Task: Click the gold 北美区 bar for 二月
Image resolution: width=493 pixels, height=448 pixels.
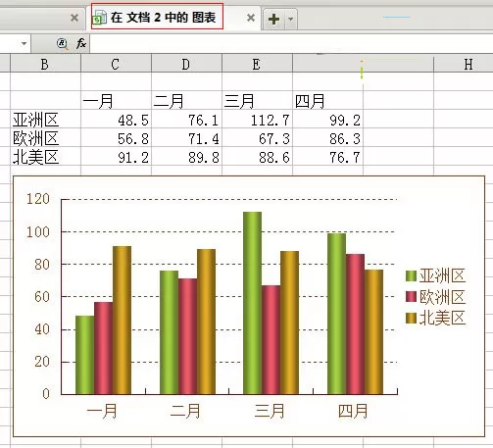Action: pyautogui.click(x=206, y=322)
